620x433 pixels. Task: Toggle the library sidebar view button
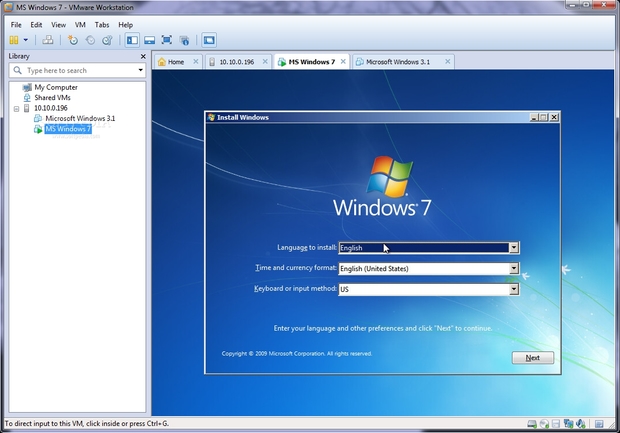[131, 40]
